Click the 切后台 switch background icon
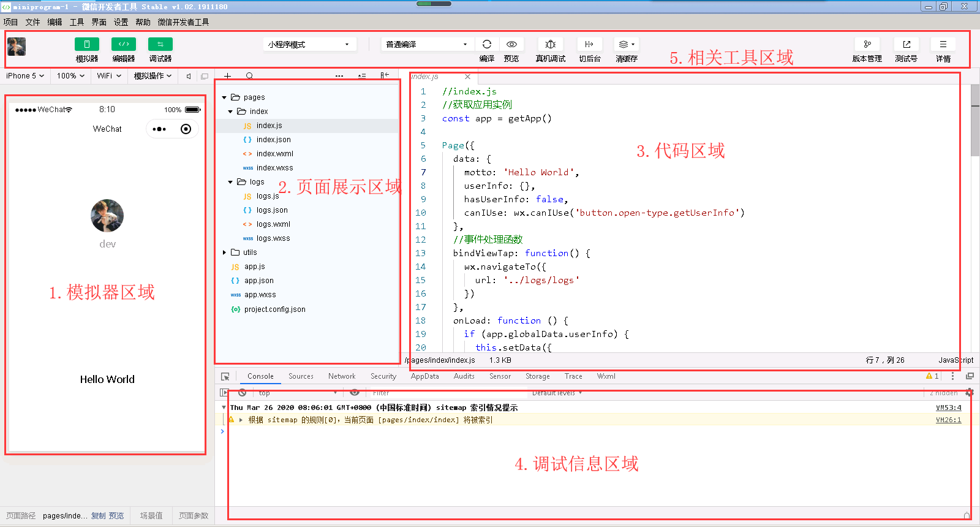 click(589, 44)
